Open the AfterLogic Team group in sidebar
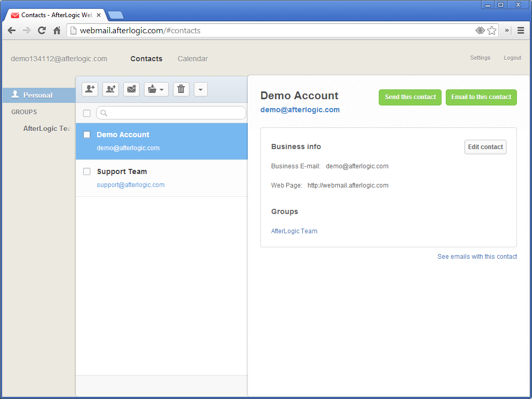The image size is (532, 399). [47, 129]
